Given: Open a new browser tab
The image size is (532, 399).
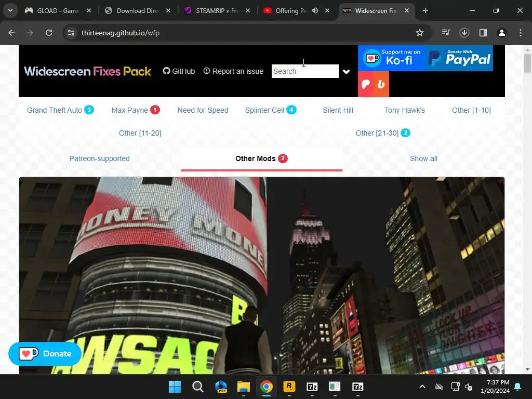Looking at the screenshot, I should tap(425, 10).
